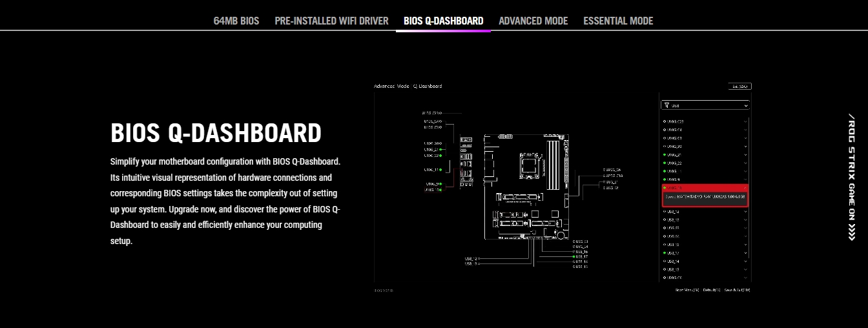The height and width of the screenshot is (328, 868).
Task: Click the red speed detail box text
Action: pos(705,196)
